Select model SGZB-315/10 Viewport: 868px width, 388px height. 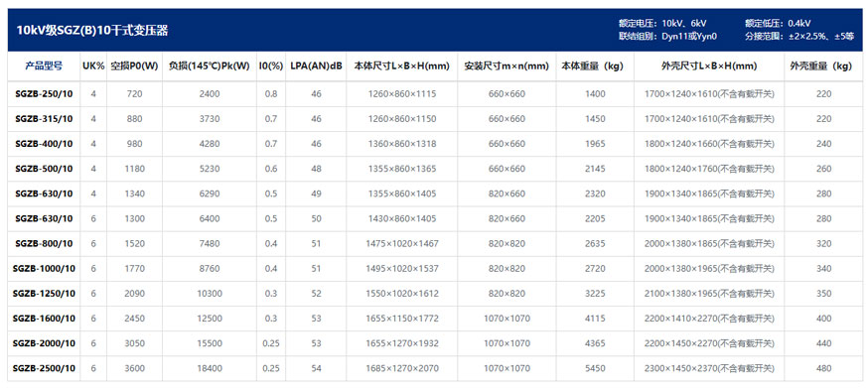click(x=44, y=119)
